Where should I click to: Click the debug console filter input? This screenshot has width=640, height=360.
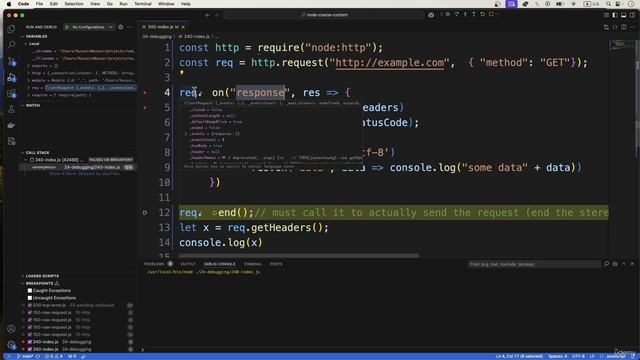point(534,264)
